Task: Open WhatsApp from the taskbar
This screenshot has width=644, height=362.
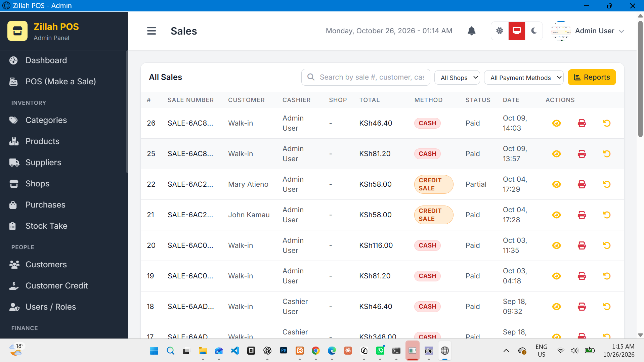Action: pos(380,351)
